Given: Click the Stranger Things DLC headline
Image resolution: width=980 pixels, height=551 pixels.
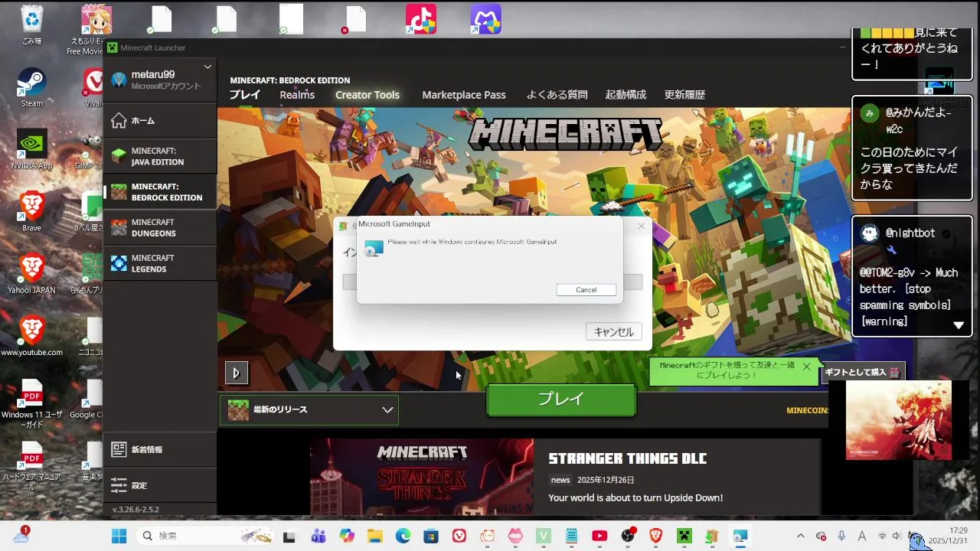Looking at the screenshot, I should coord(627,458).
